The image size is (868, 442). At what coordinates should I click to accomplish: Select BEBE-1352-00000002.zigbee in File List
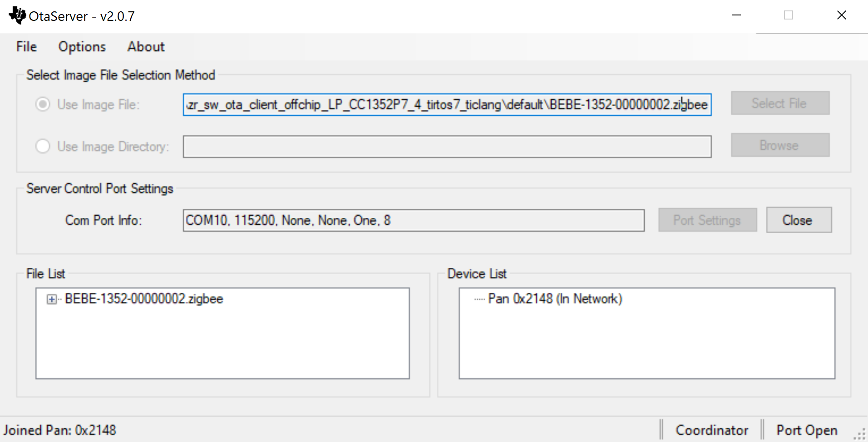coord(144,299)
